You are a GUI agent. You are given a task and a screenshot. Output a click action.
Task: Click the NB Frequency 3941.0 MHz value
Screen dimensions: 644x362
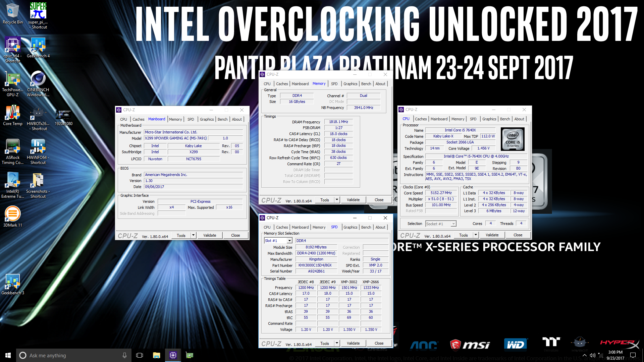pos(364,108)
